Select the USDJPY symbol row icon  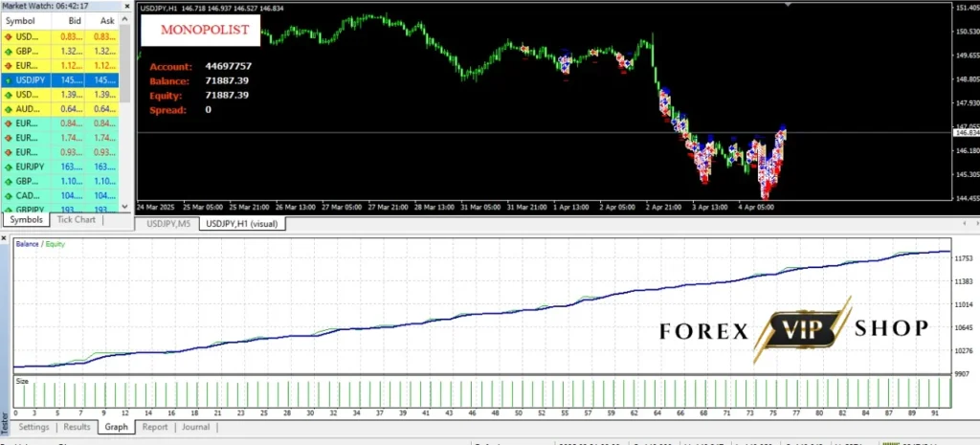point(9,80)
